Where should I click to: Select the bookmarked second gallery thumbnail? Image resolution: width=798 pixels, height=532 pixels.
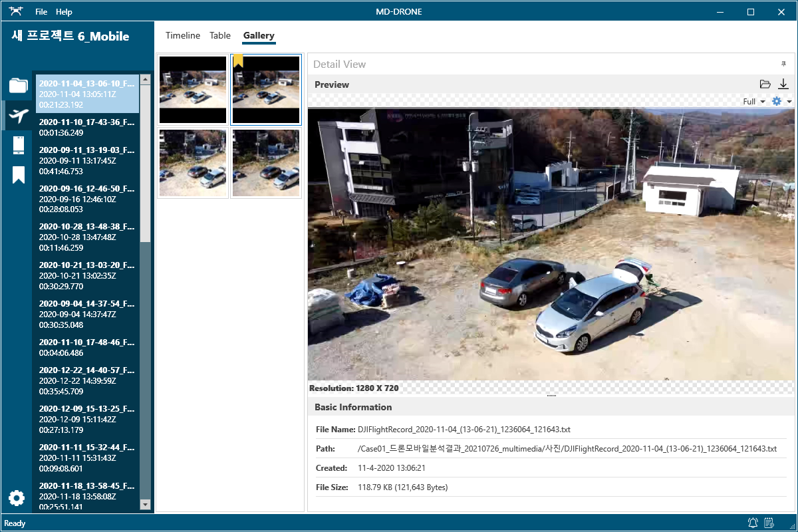click(266, 90)
